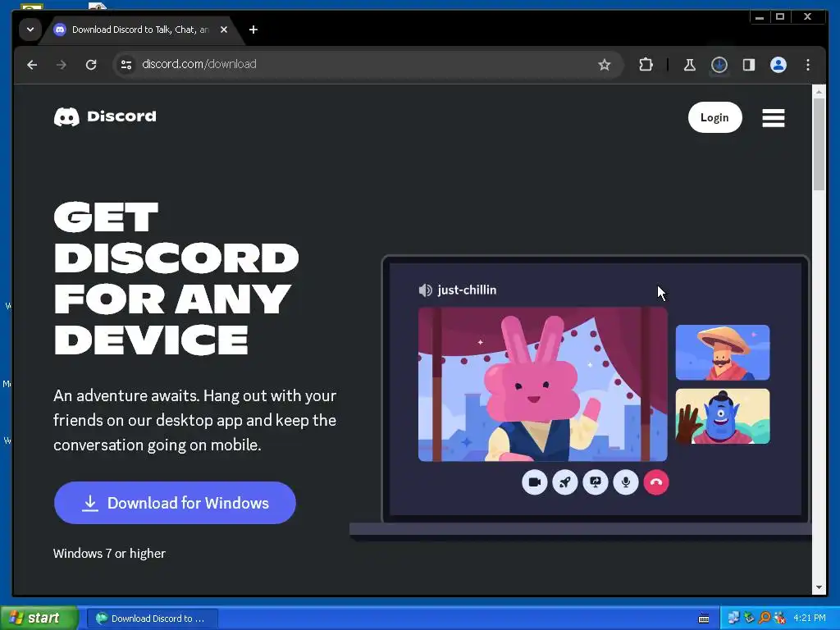840x630 pixels.
Task: Click the 4:21 PM taskbar clock
Action: pyautogui.click(x=810, y=619)
